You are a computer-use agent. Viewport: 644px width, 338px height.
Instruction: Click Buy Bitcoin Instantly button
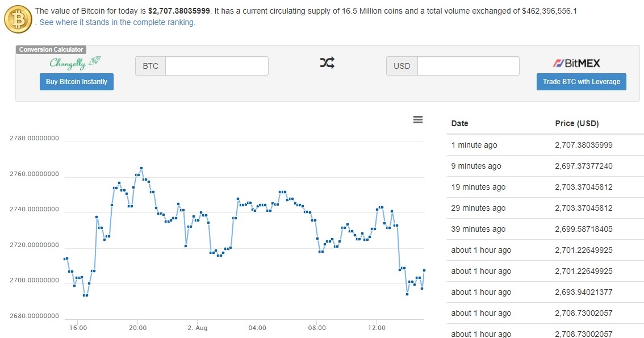tap(77, 82)
